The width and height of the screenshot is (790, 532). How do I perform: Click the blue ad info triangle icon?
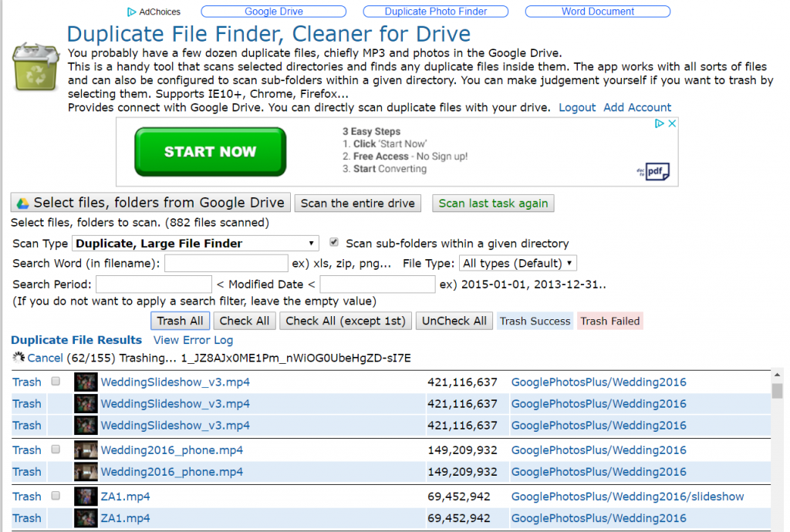click(659, 123)
